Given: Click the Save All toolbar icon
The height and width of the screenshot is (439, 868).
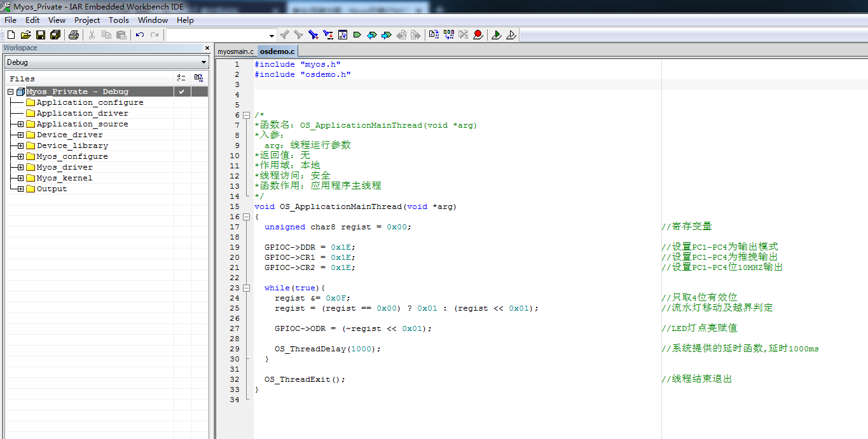Looking at the screenshot, I should [x=55, y=35].
